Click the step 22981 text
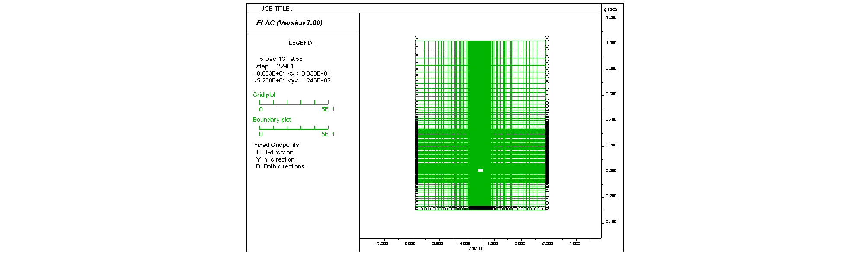This screenshot has width=868, height=257. (274, 66)
